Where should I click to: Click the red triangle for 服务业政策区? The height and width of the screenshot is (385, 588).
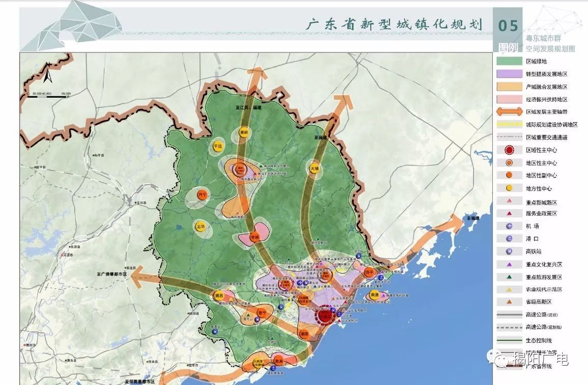(509, 213)
